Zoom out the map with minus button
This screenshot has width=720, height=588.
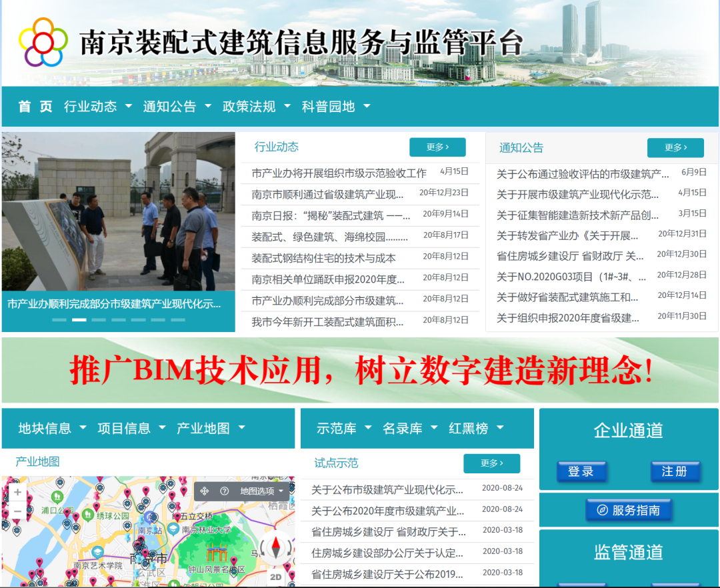(17, 512)
